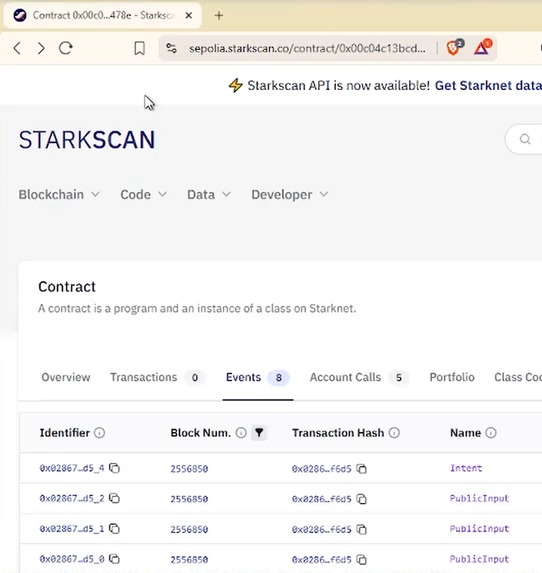The width and height of the screenshot is (542, 573).
Task: Copy identifier 0x02867...d5_4 with the copy icon
Action: (x=114, y=468)
